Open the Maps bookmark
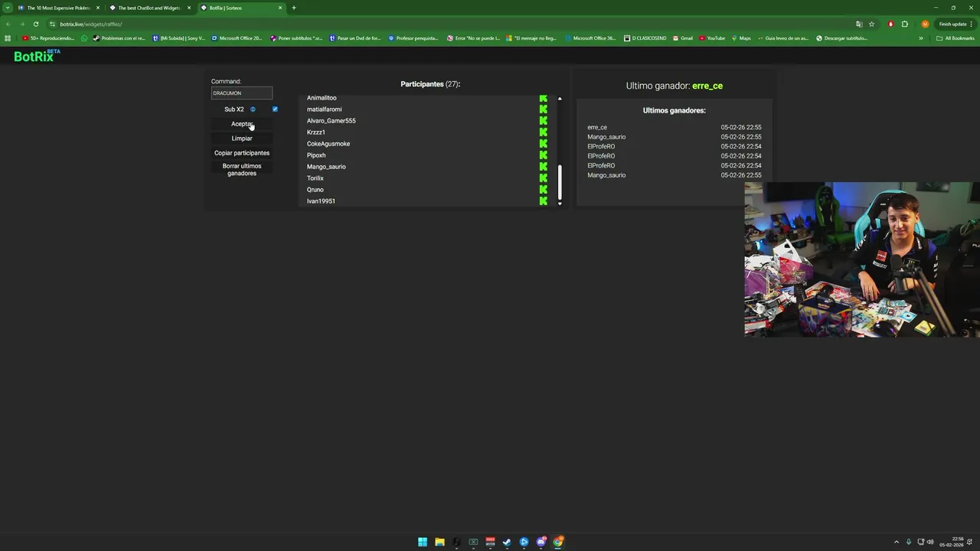The image size is (980, 551). pyautogui.click(x=741, y=38)
